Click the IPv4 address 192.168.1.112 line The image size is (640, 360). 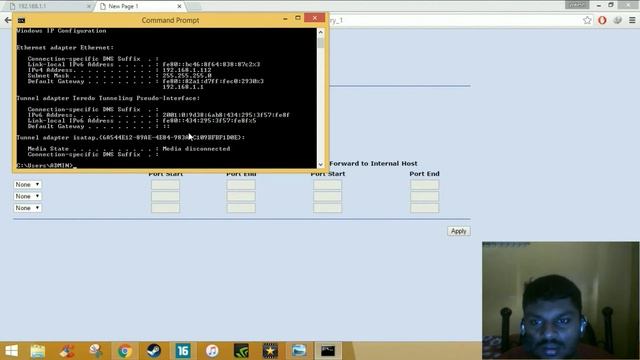point(119,70)
